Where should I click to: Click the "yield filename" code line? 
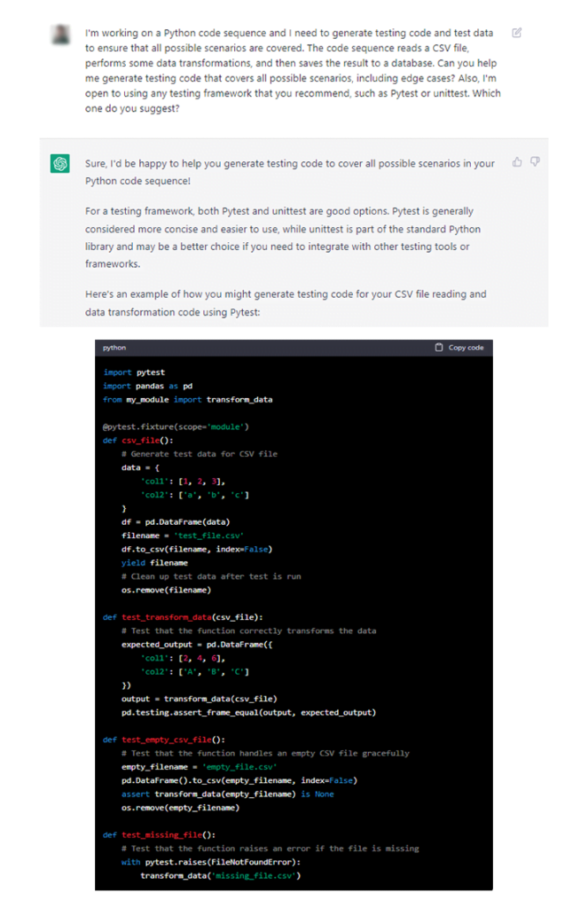[154, 563]
